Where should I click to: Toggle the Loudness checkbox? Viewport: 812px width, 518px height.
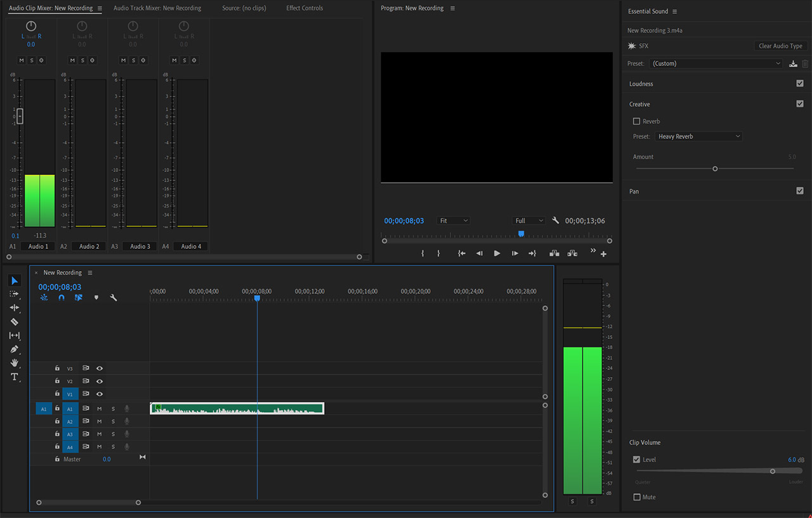click(800, 83)
